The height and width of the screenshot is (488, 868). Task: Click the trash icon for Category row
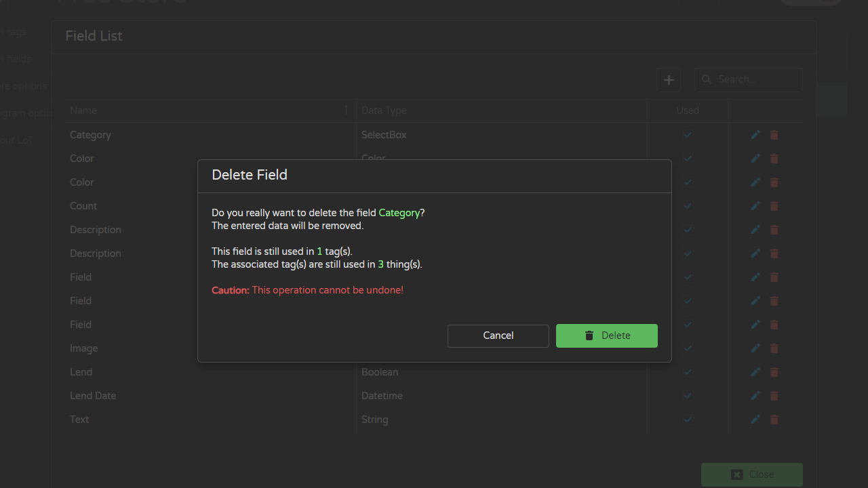coord(774,135)
